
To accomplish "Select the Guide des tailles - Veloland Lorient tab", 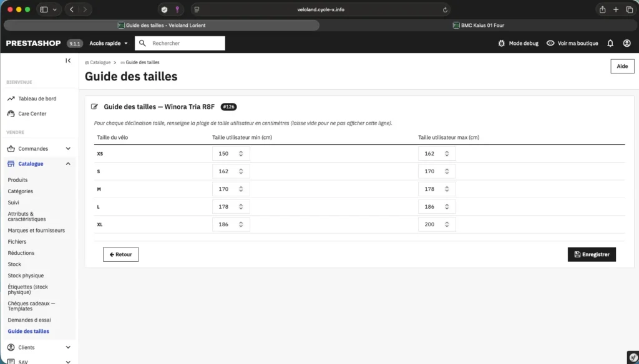I will [x=162, y=26].
